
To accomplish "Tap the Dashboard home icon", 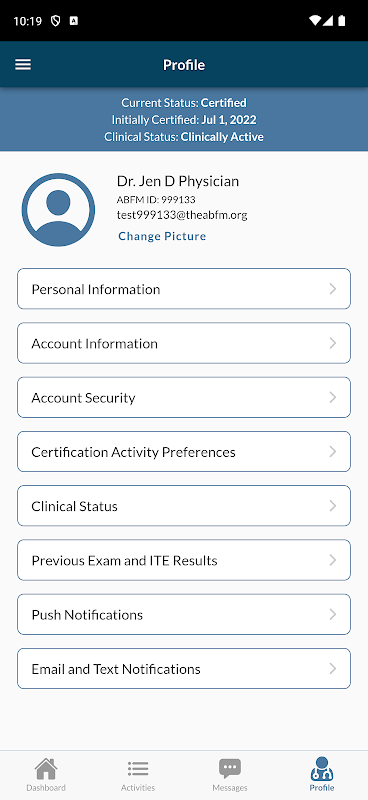I will 46,769.
